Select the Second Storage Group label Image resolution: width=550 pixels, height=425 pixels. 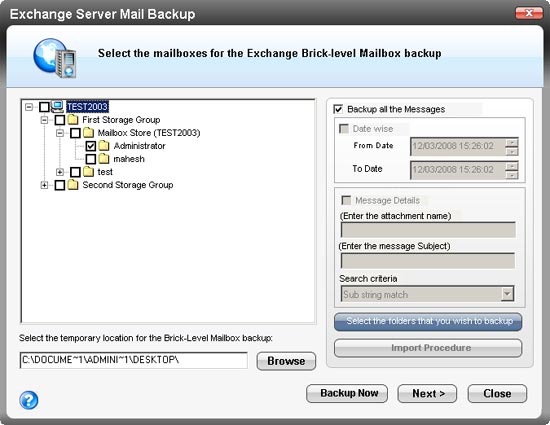(128, 185)
